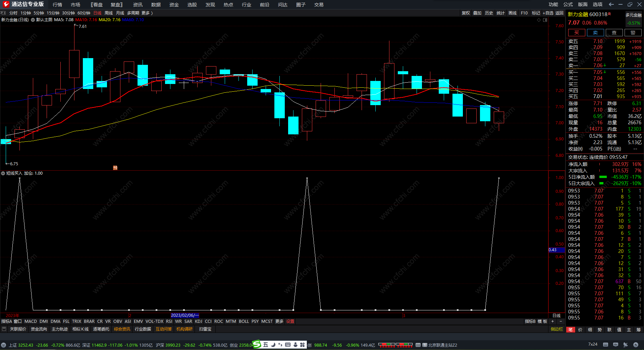Click the R badge beside 600318
The width and height of the screenshot is (644, 350).
609,14
